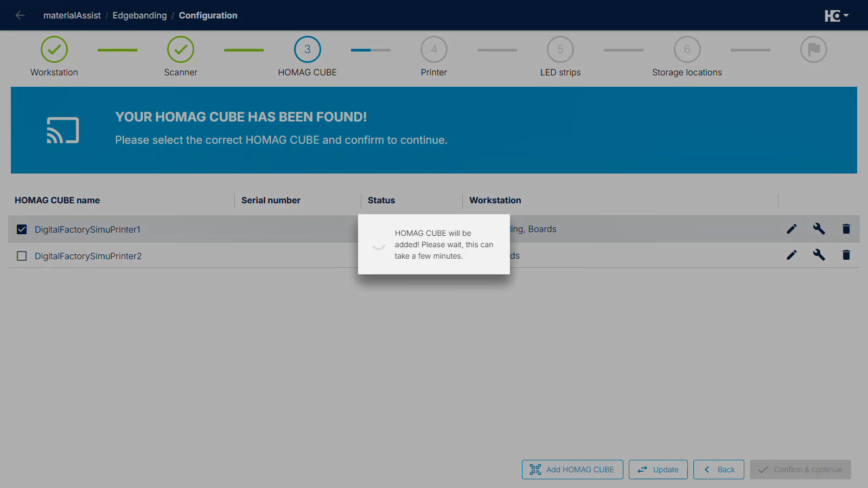868x488 pixels.
Task: Click the Configuration breadcrumb item
Action: pos(208,15)
